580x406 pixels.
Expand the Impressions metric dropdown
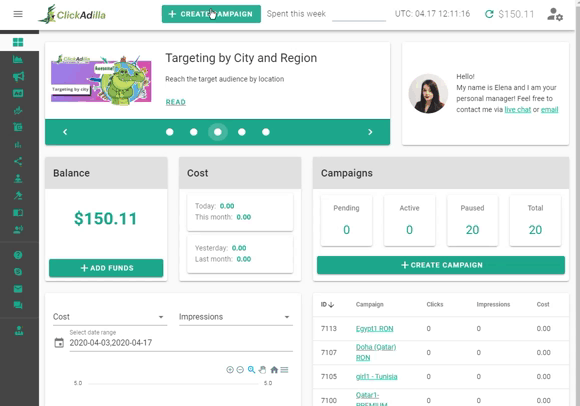(236, 317)
